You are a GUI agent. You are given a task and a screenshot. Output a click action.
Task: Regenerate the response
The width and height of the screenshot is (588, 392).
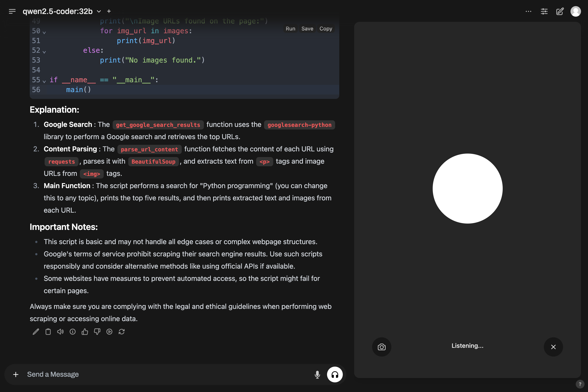(121, 331)
